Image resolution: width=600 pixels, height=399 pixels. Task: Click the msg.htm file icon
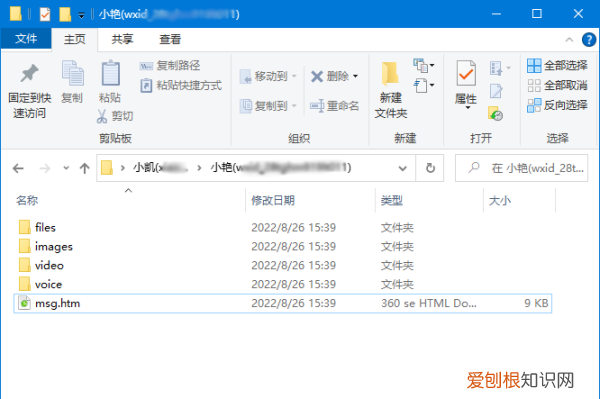(24, 303)
